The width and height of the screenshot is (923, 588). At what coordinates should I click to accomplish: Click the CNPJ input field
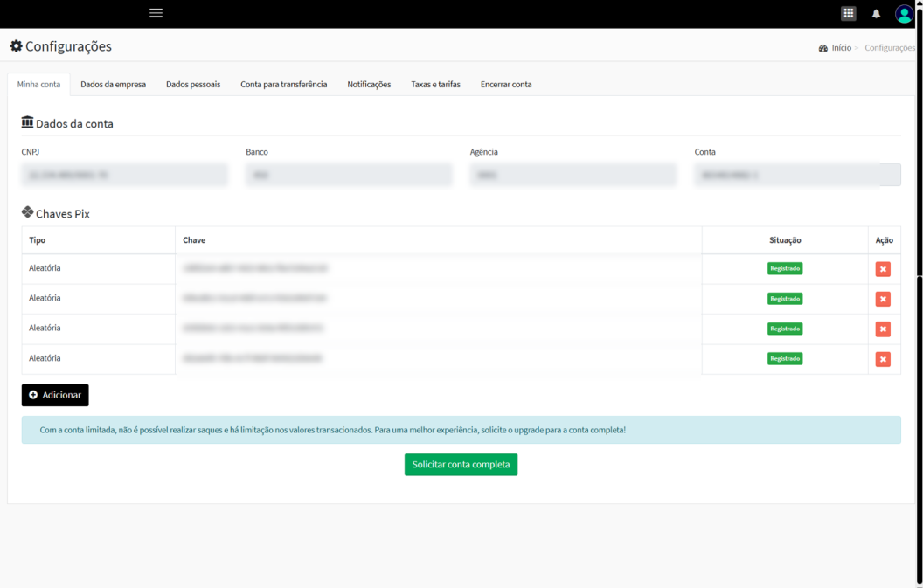124,175
